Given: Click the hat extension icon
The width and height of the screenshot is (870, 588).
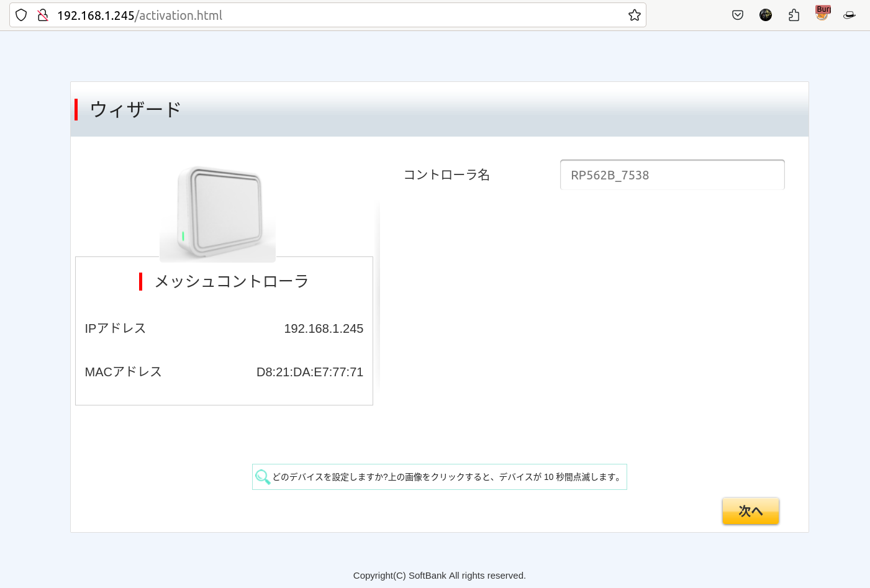Looking at the screenshot, I should [x=850, y=16].
